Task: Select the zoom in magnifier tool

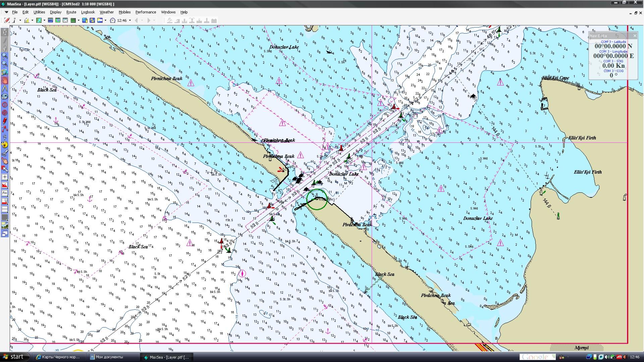Action: 5,56
